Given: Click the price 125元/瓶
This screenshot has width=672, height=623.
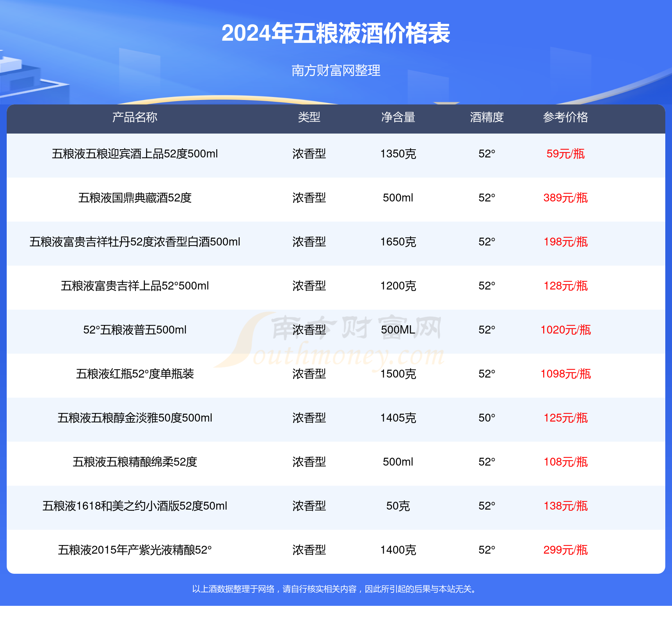Looking at the screenshot, I should point(566,418).
